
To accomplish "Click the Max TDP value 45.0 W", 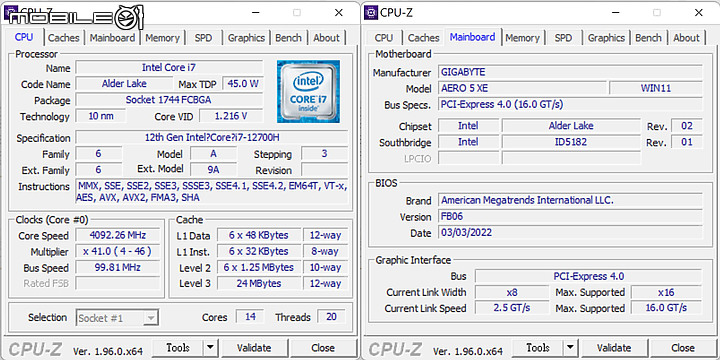I will [x=243, y=84].
